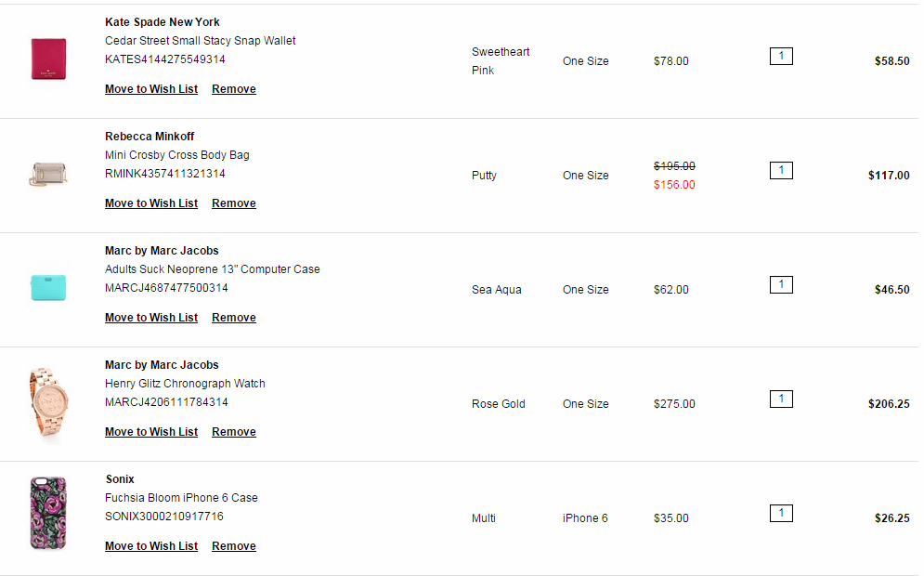The height and width of the screenshot is (576, 924).
Task: Remove the Fuchsia Bloom iPhone 6 Case
Action: coord(234,546)
